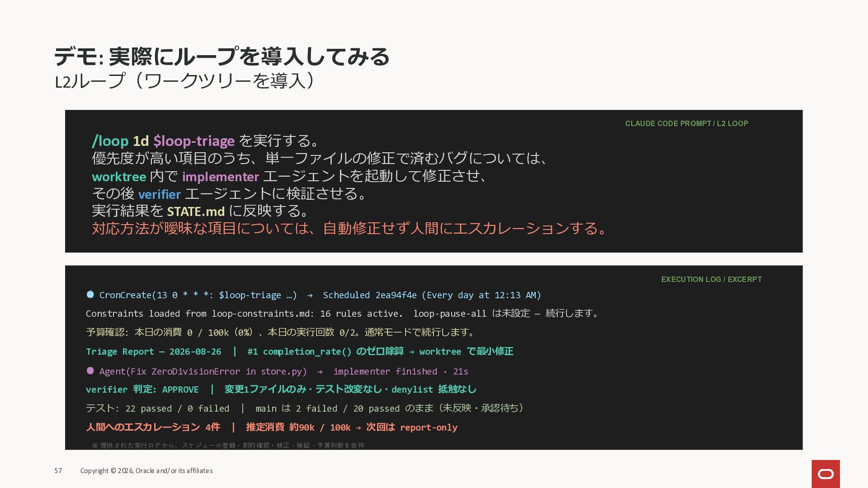Click the CronCreate(13 0 * * *: $loop-triage …) text
The width and height of the screenshot is (868, 488).
click(x=198, y=295)
